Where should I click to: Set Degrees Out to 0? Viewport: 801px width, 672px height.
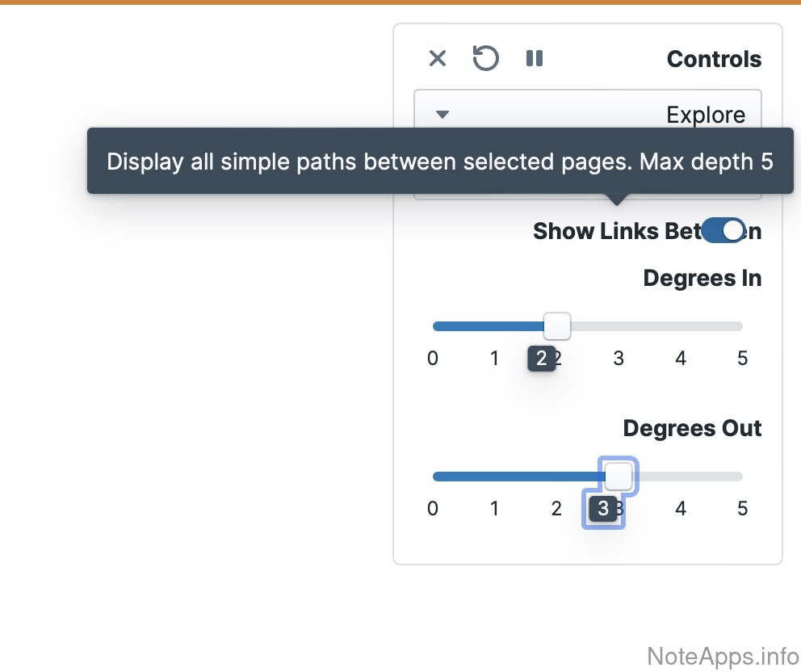(x=434, y=477)
